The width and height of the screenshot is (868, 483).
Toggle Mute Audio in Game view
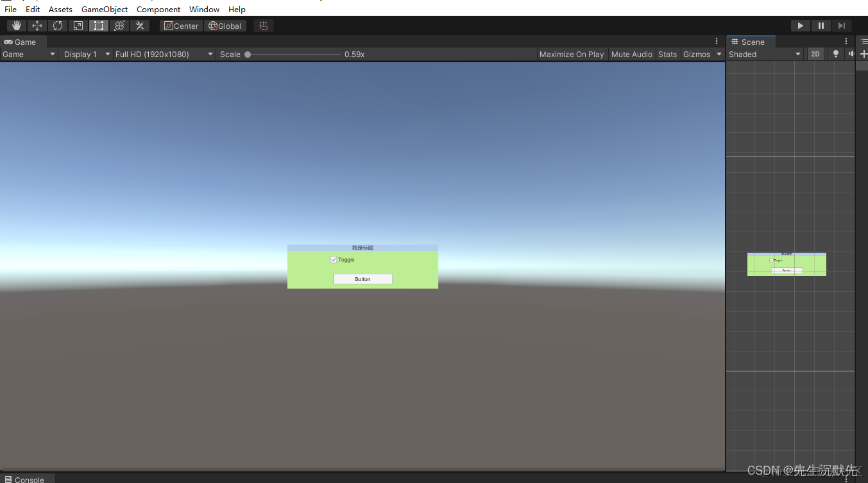(632, 55)
